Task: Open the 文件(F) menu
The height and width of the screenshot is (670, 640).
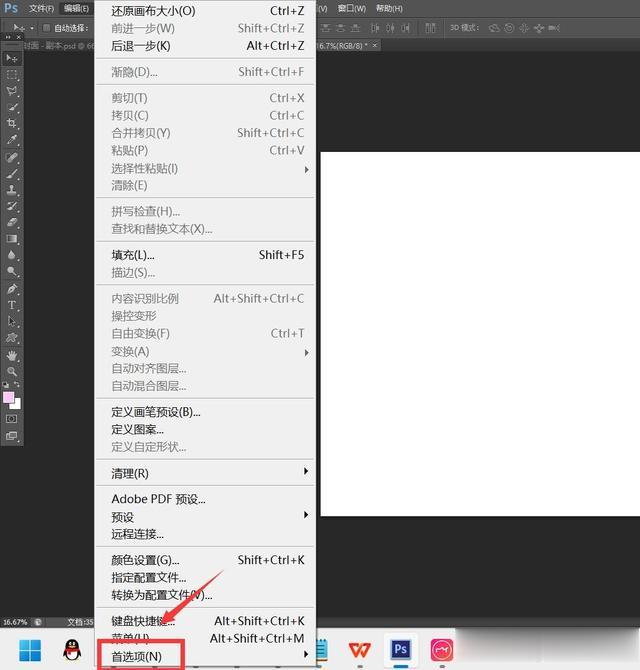Action: pos(41,9)
